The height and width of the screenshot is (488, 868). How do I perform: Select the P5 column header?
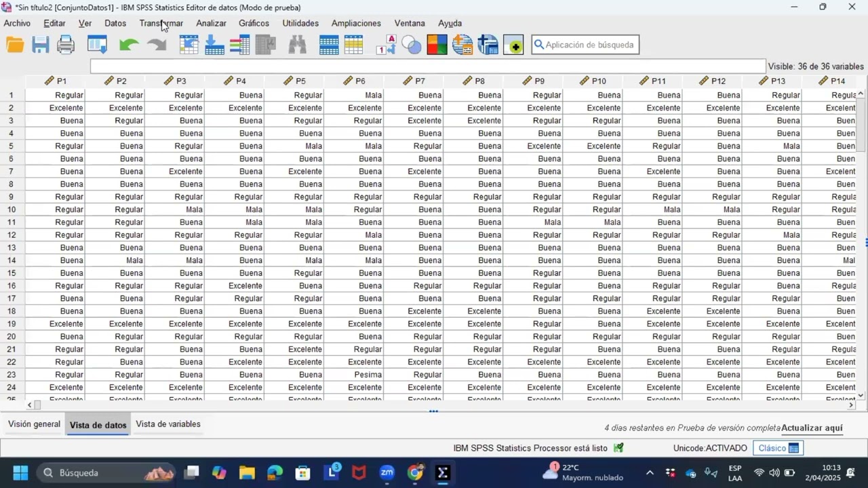294,81
